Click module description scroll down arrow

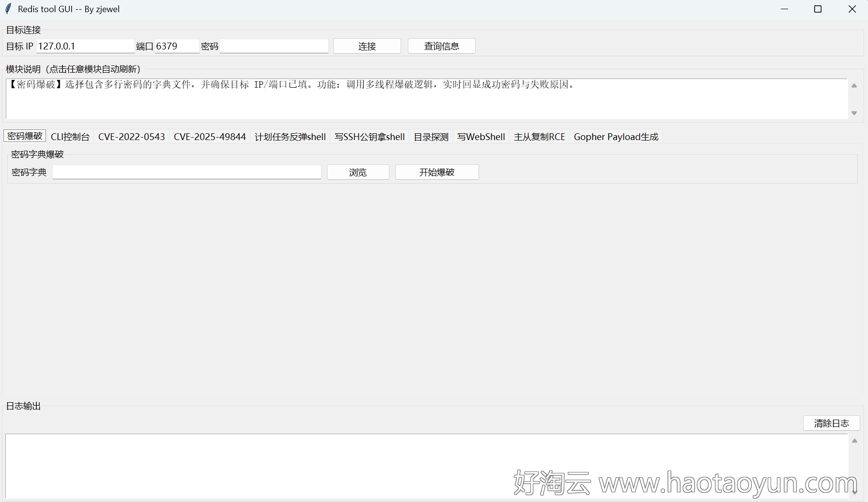coord(854,113)
